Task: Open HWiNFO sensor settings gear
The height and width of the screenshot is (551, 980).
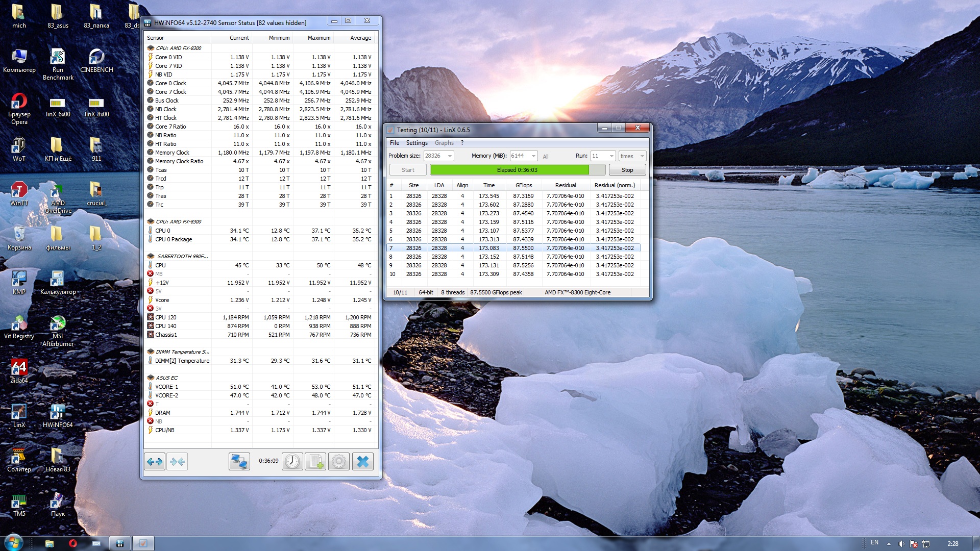Action: coord(339,462)
